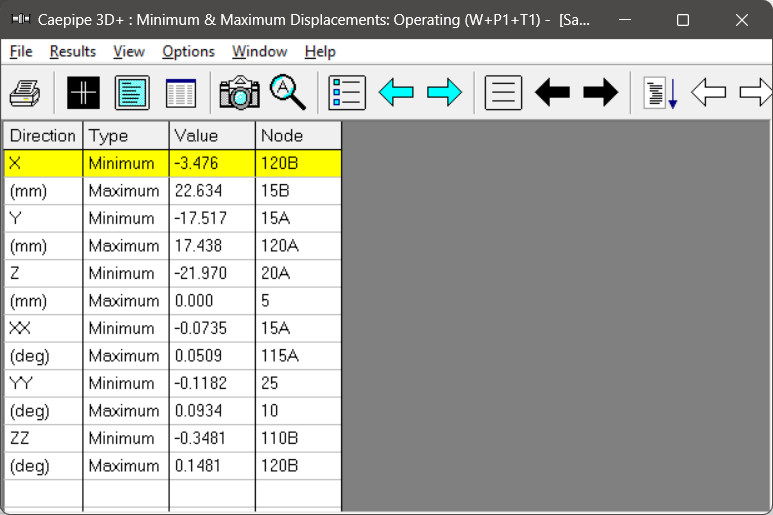Select previous load case black left arrow

pyautogui.click(x=552, y=92)
